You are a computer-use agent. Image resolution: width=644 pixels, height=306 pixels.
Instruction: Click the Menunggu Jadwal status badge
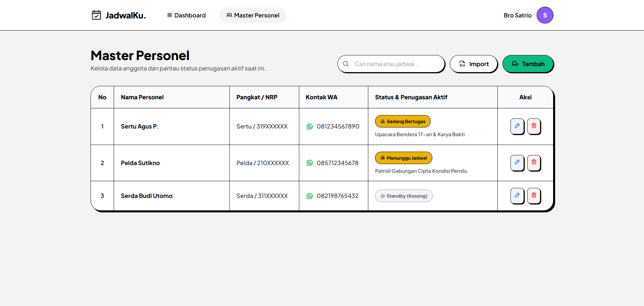click(404, 158)
